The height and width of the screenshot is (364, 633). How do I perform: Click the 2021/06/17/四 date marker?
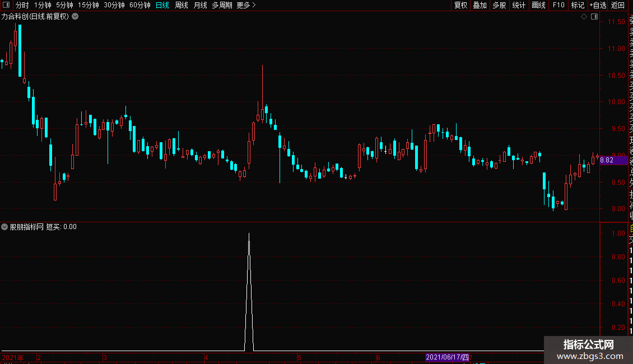[447, 357]
